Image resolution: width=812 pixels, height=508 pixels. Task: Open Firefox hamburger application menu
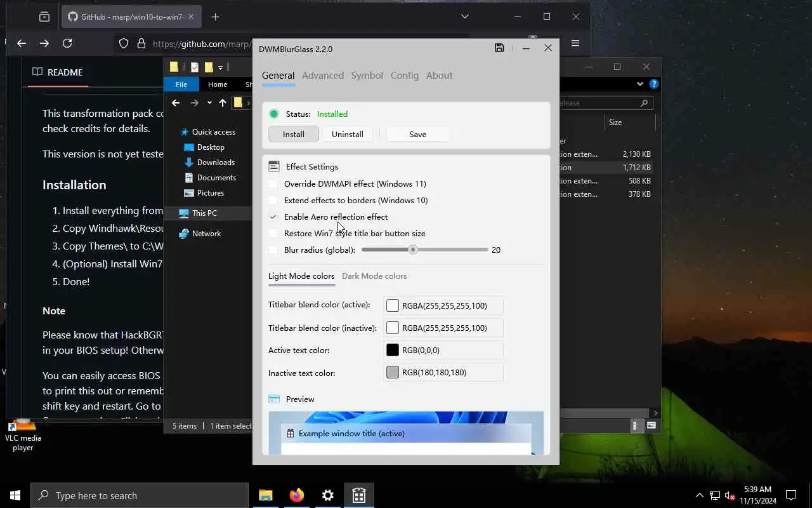tap(575, 43)
